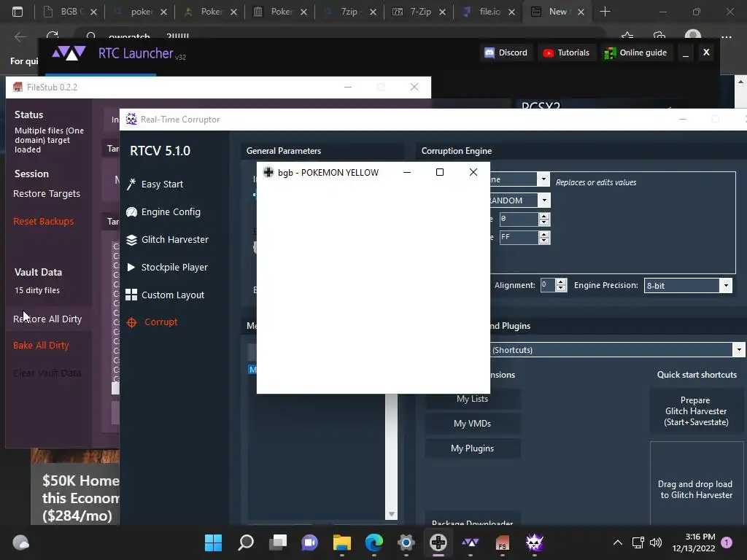This screenshot has height=560, width=747.
Task: Switch to FileStub taskbar icon
Action: (x=502, y=542)
